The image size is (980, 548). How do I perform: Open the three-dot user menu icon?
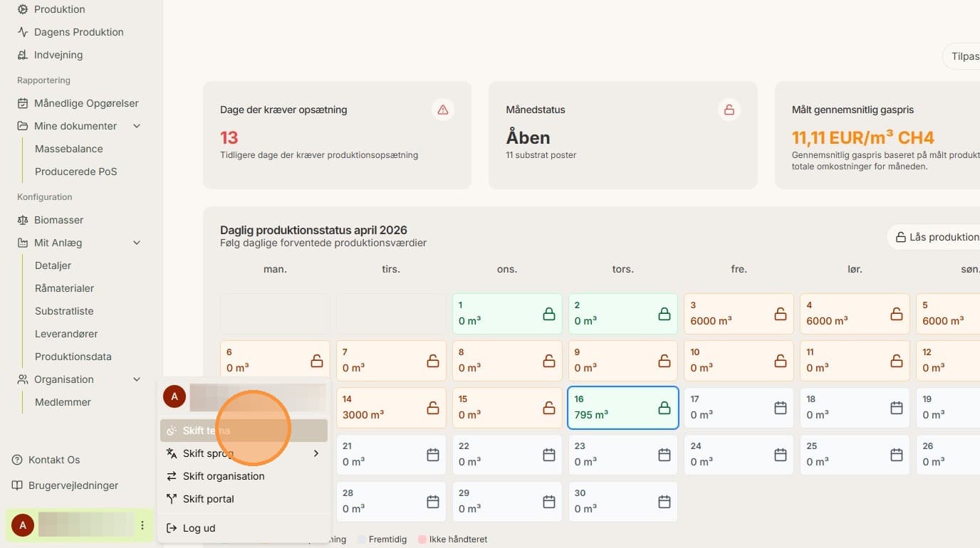pos(142,525)
